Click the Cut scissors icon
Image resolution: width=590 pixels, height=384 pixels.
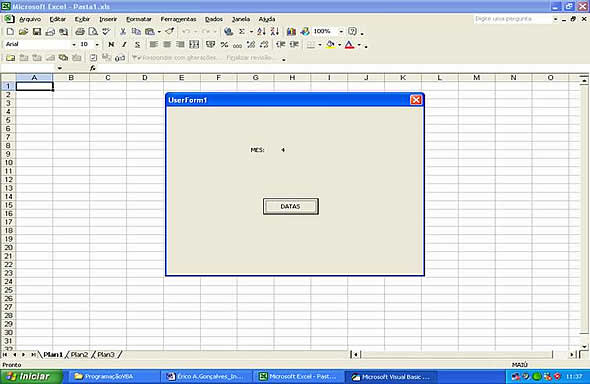pos(123,32)
